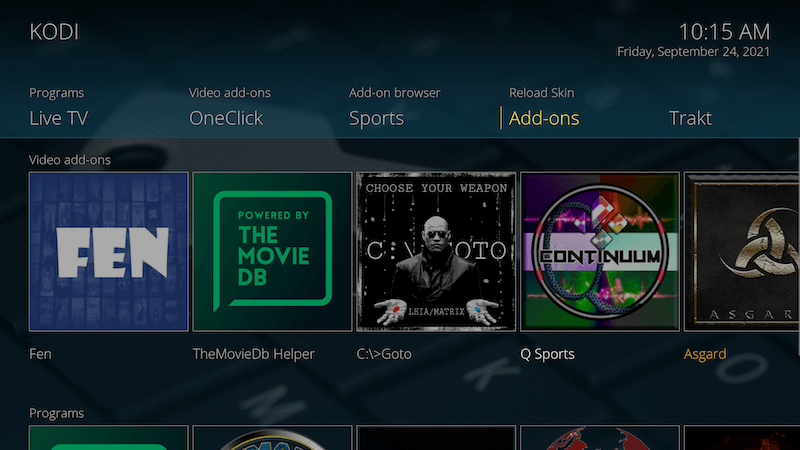Select the Q Sports Continuum icon
This screenshot has height=450, width=800.
pos(600,252)
